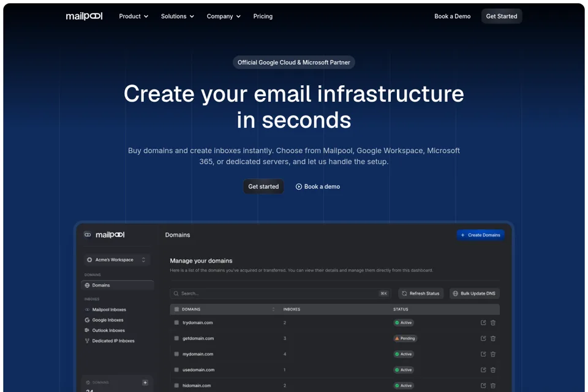
Task: Click the Get Started button in the navbar
Action: (502, 16)
